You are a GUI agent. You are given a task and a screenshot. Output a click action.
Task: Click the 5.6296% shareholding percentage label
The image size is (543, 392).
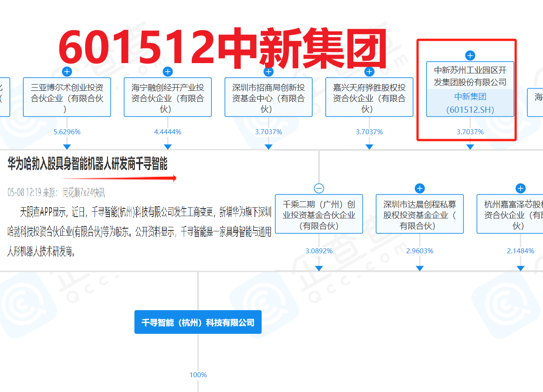pyautogui.click(x=67, y=132)
